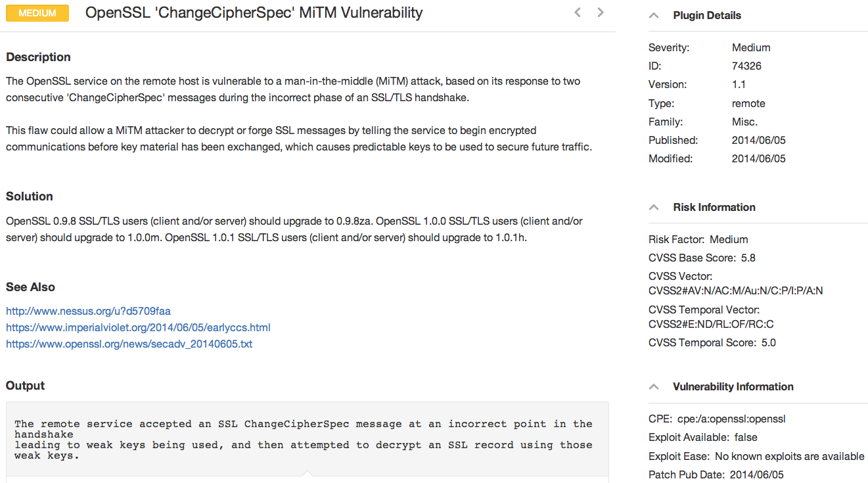
Task: Open the openssl.org security advisory link
Action: pyautogui.click(x=129, y=344)
